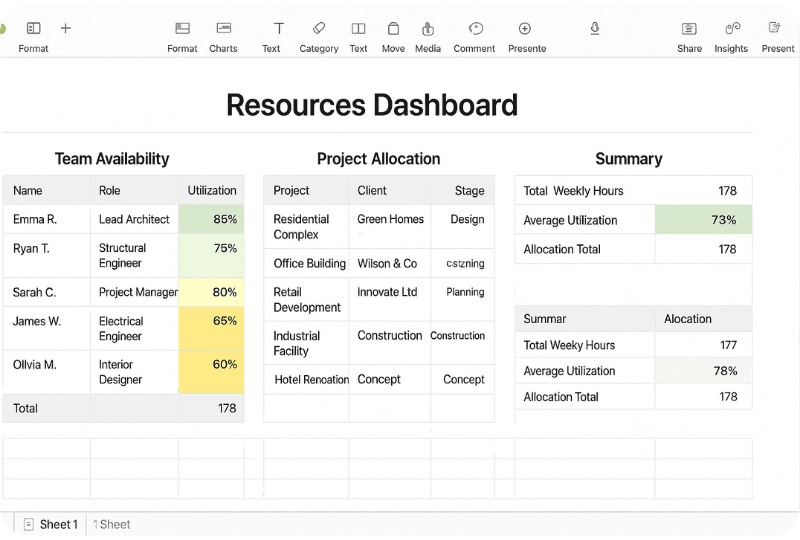Image resolution: width=800 pixels, height=540 pixels.
Task: Select the green 85% utilization cell
Action: [x=211, y=219]
